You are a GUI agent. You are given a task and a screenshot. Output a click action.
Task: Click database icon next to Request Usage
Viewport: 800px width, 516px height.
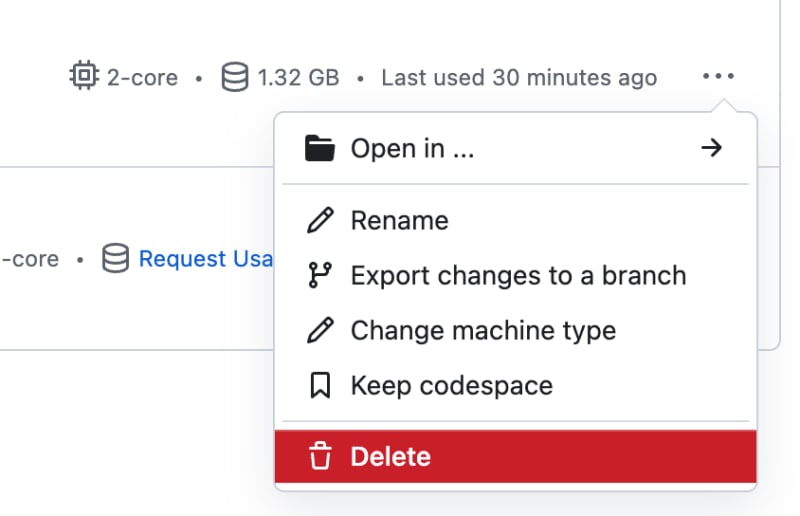pos(115,258)
